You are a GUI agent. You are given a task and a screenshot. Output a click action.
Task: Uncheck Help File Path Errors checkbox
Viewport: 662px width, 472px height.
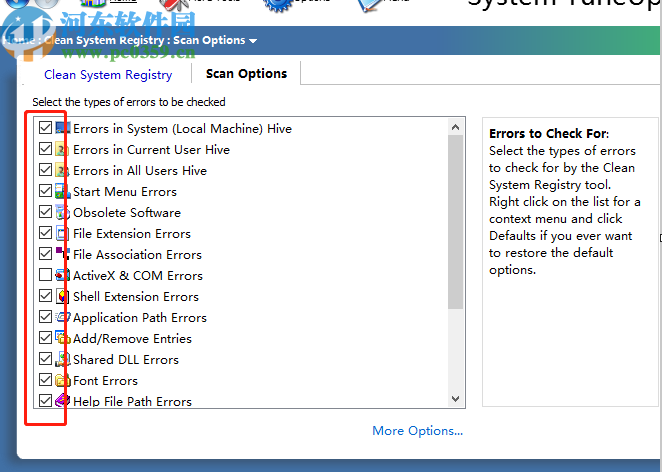[x=45, y=401]
